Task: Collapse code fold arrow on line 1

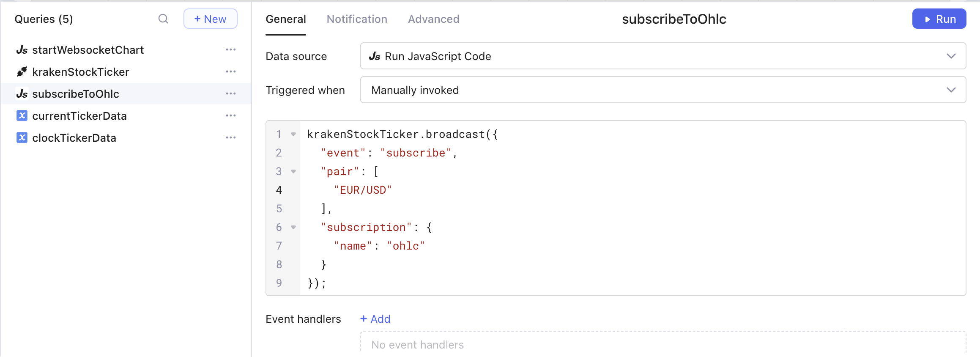Action: pos(293,135)
